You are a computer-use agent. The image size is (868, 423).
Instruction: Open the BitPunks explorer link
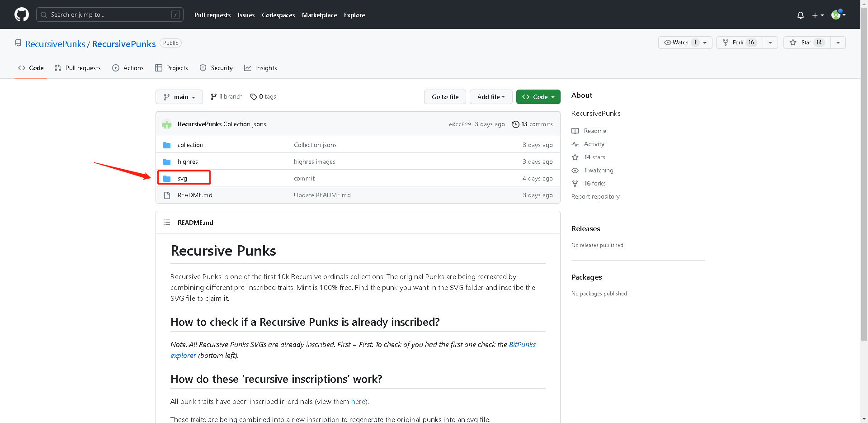tap(522, 345)
